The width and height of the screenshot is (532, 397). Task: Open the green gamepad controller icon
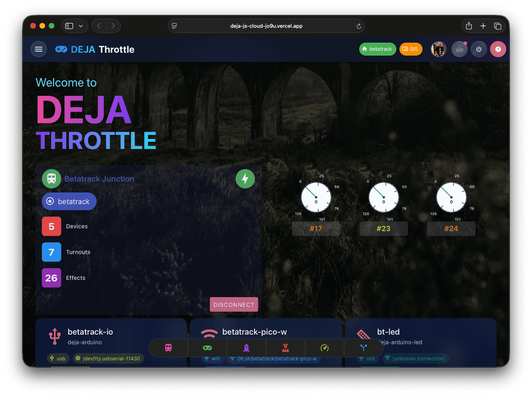point(207,347)
